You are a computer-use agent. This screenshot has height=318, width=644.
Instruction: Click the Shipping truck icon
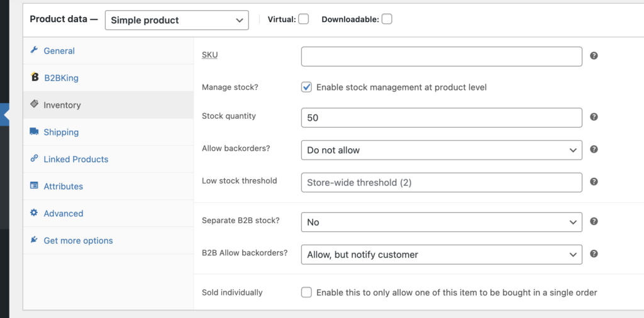tap(34, 131)
